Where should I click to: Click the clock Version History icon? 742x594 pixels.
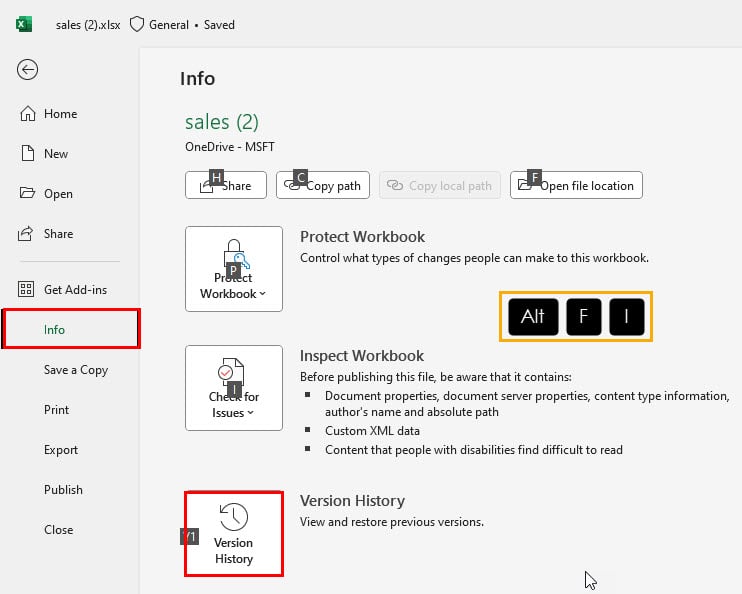pyautogui.click(x=234, y=516)
